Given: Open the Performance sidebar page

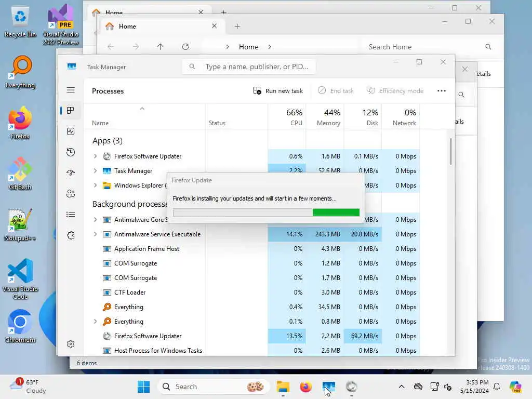Looking at the screenshot, I should tap(71, 131).
